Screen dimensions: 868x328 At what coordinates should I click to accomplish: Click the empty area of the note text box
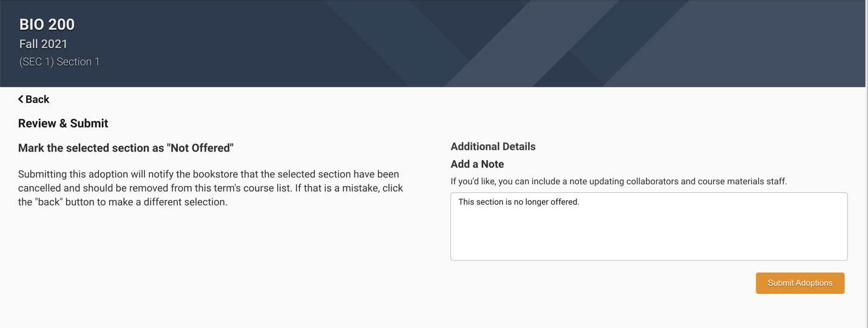click(x=648, y=236)
